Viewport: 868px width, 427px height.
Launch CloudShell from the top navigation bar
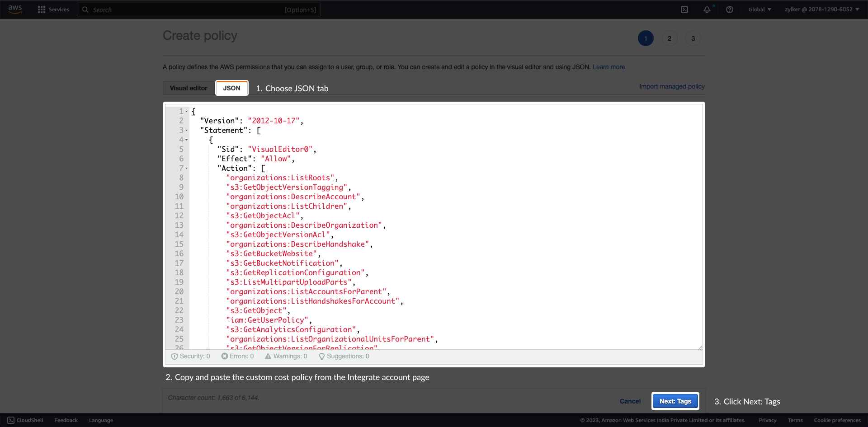pyautogui.click(x=685, y=9)
